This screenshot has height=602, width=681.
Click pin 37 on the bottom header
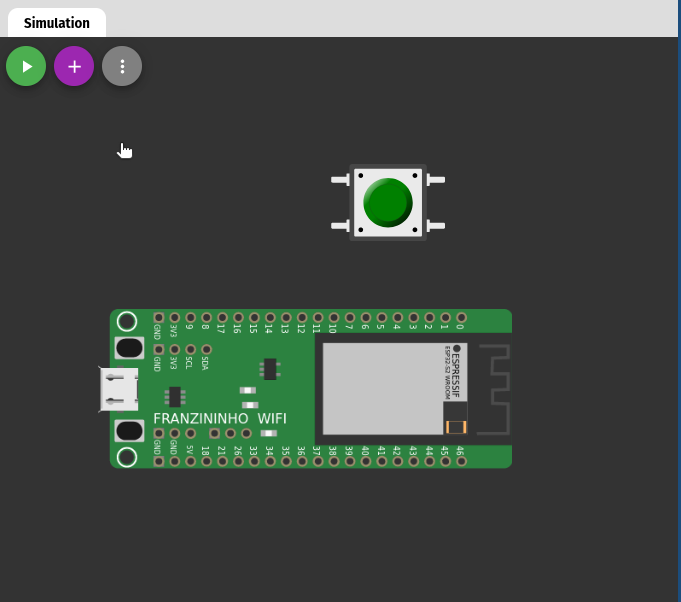[318, 461]
